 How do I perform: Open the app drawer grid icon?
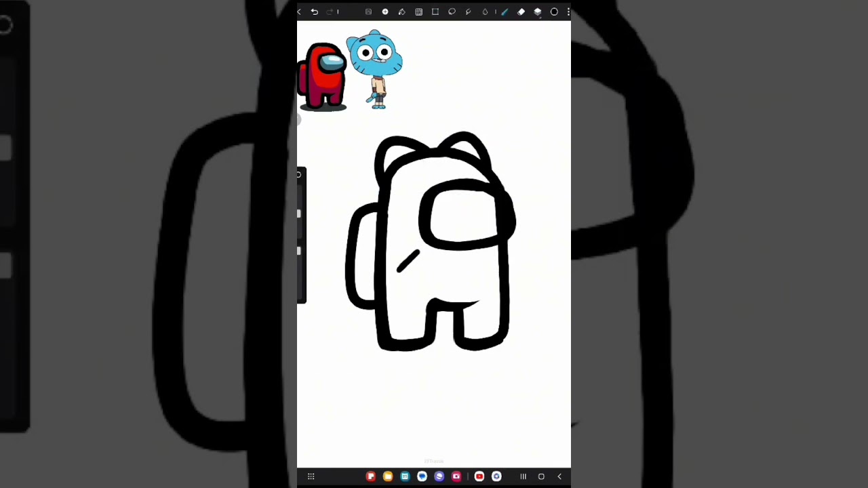(311, 476)
